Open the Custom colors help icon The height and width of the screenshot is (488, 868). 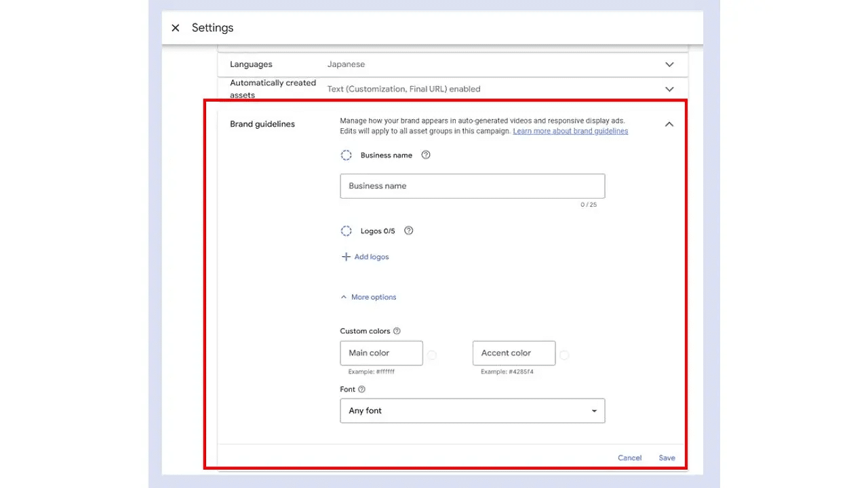coord(397,331)
